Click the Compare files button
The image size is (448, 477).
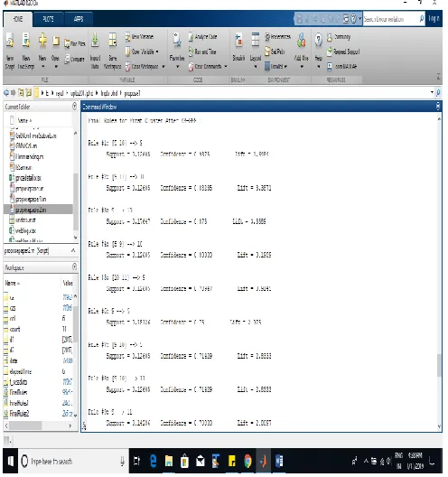(x=74, y=59)
